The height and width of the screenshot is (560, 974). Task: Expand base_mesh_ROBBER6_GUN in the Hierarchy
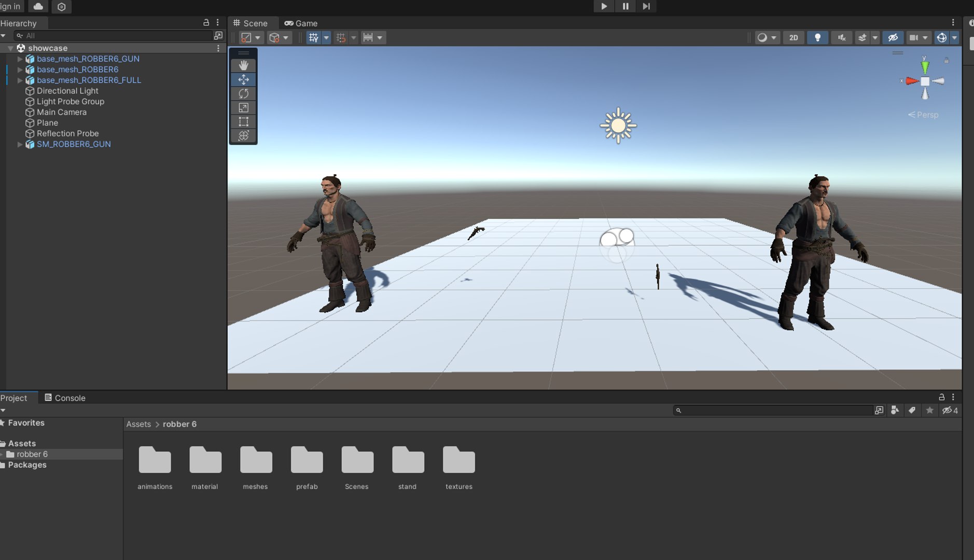(20, 59)
